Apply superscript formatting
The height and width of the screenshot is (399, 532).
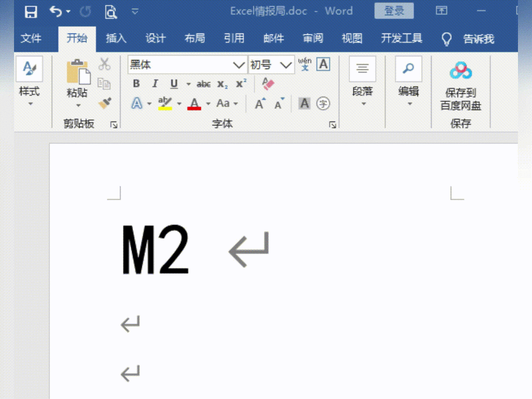[x=240, y=84]
